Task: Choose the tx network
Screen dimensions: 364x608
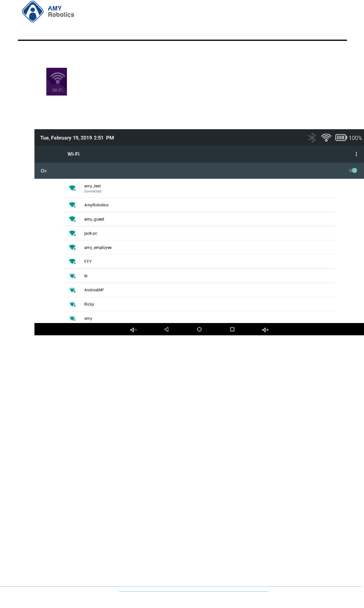Action: 199,276
